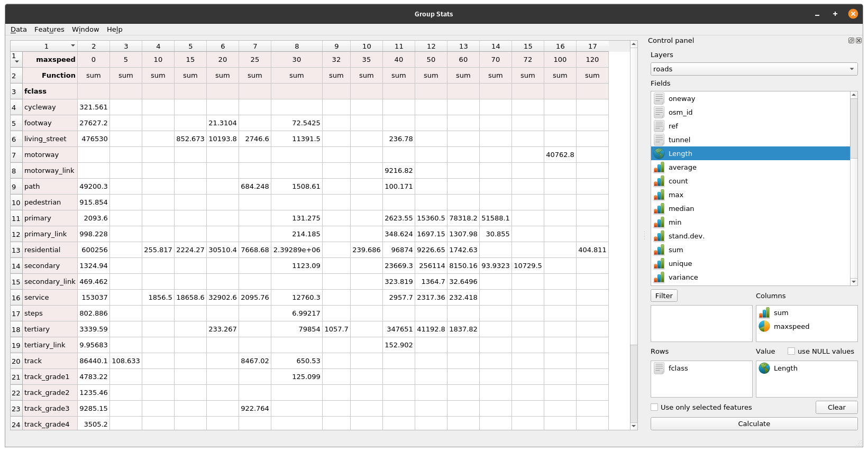Click cell value 2.39289e+06
868x452 pixels.
pyautogui.click(x=297, y=250)
